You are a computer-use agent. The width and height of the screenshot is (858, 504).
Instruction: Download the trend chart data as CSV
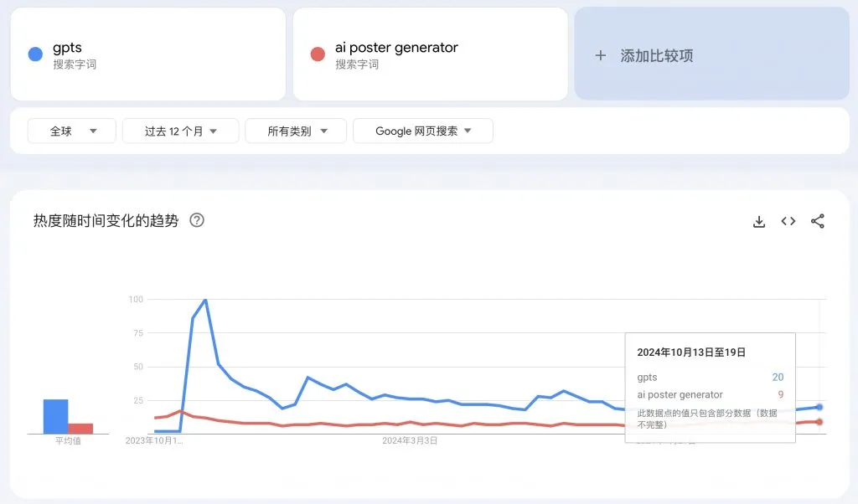[x=759, y=221]
